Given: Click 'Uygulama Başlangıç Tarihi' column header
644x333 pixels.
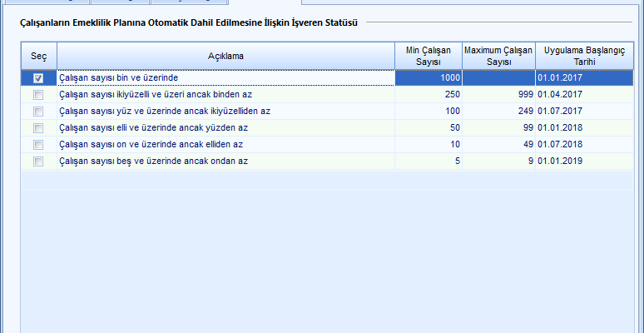Looking at the screenshot, I should point(583,56).
